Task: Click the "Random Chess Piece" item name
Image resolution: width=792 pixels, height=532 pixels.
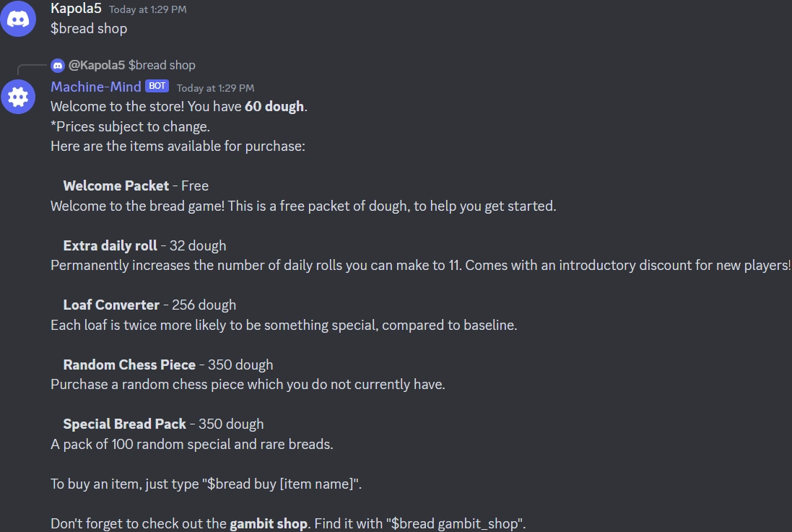Action: coord(129,365)
